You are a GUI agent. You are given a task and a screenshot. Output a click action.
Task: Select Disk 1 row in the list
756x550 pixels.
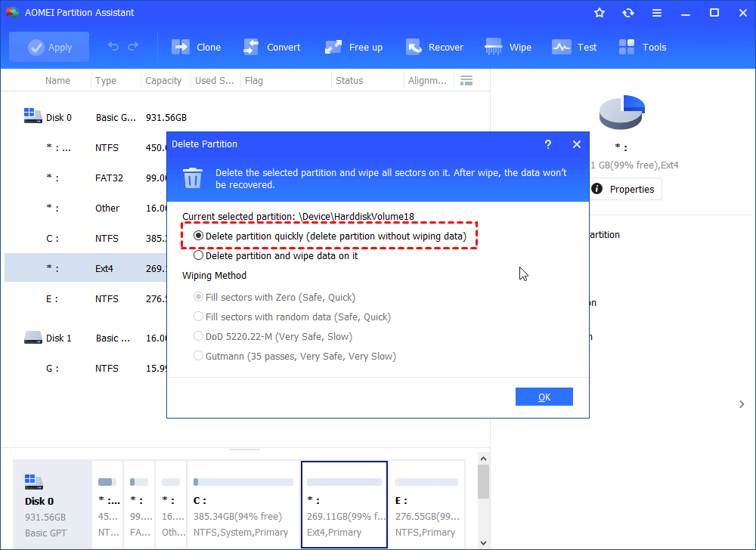pyautogui.click(x=85, y=338)
